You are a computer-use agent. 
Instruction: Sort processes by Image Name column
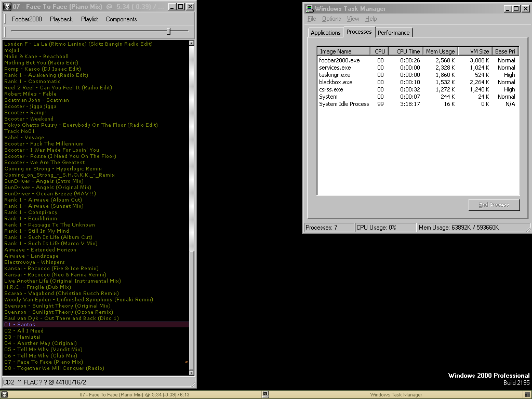[x=344, y=51]
